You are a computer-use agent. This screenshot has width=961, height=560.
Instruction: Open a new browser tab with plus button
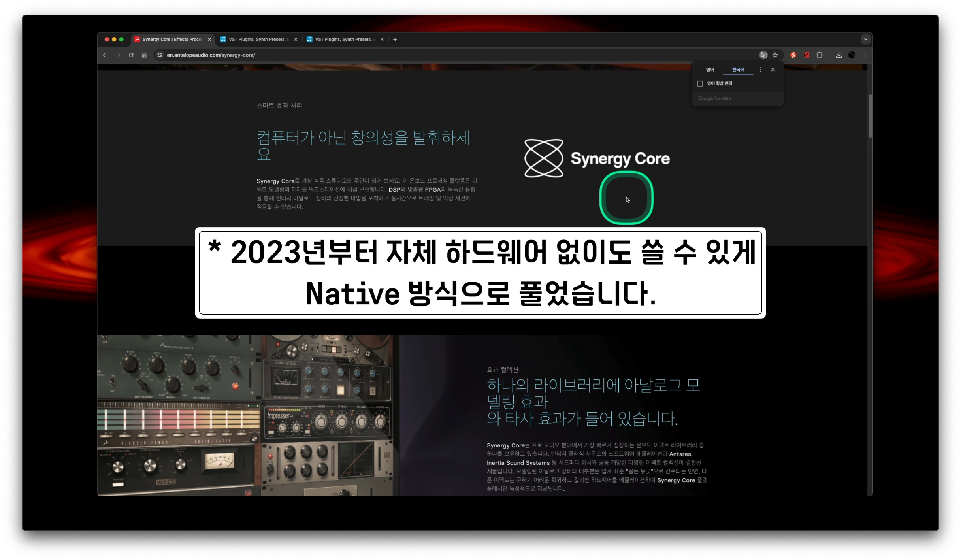point(395,39)
